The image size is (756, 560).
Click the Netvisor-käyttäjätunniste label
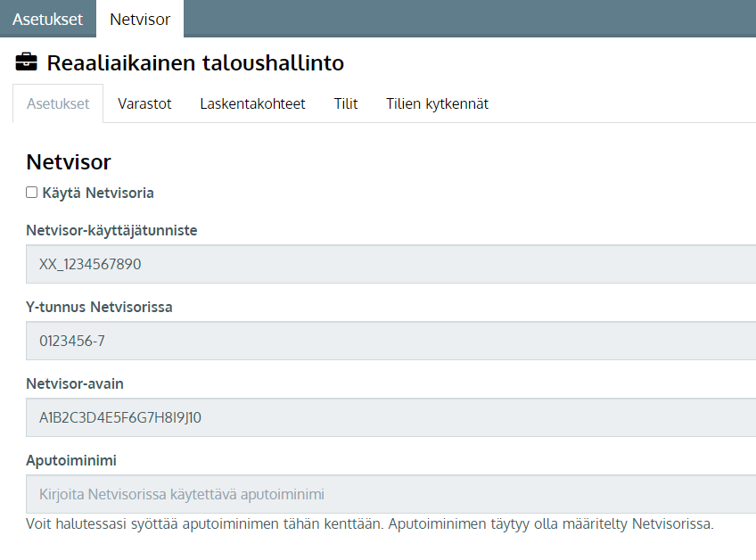click(x=111, y=231)
